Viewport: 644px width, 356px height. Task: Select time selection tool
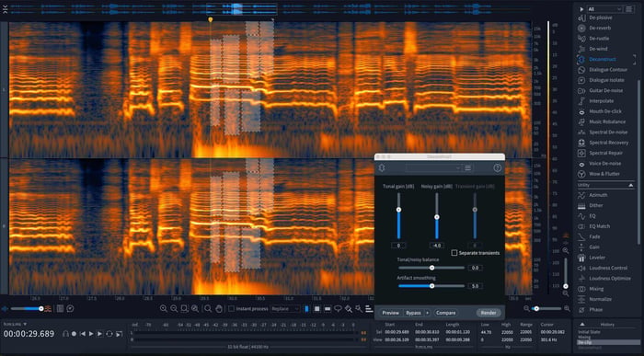(x=306, y=309)
